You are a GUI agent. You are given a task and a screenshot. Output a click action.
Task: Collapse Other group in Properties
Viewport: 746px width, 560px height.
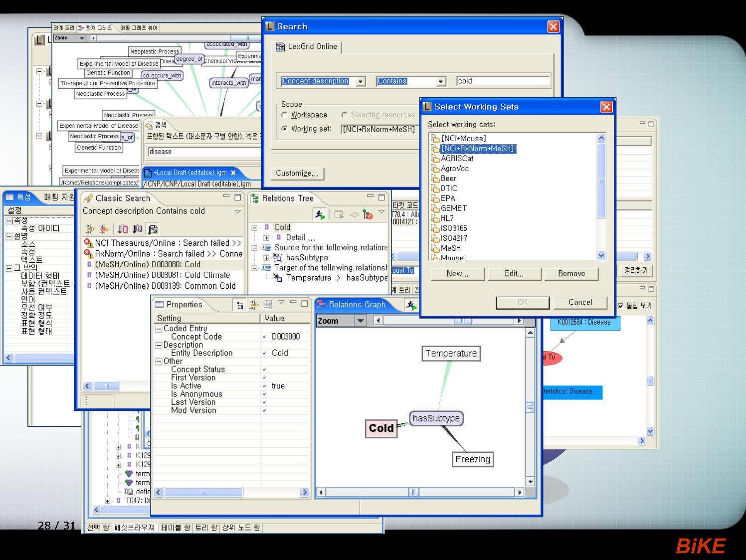tap(159, 362)
